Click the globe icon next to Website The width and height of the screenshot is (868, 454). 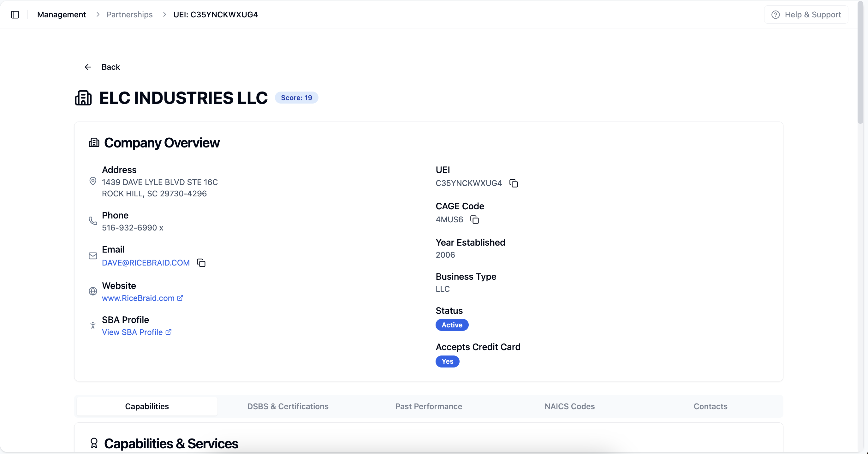[x=93, y=291]
